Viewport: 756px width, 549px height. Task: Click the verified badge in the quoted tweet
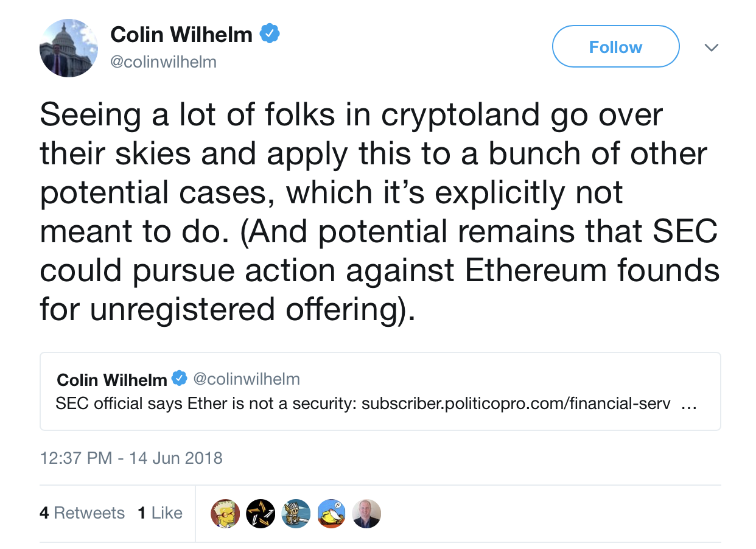click(180, 379)
